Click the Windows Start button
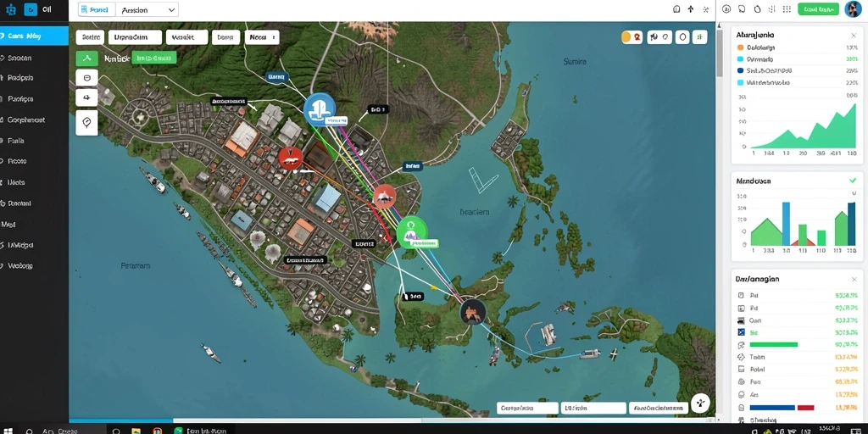The image size is (868, 434). click(8, 430)
